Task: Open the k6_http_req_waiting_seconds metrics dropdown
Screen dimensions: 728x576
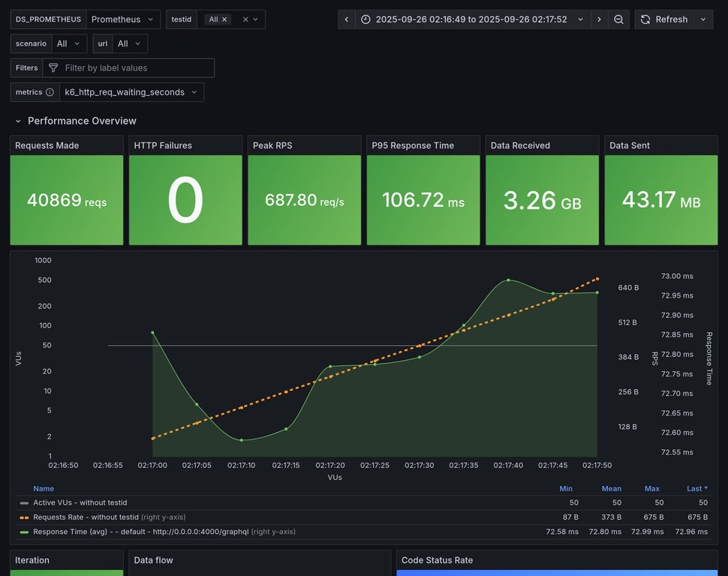Action: click(131, 92)
